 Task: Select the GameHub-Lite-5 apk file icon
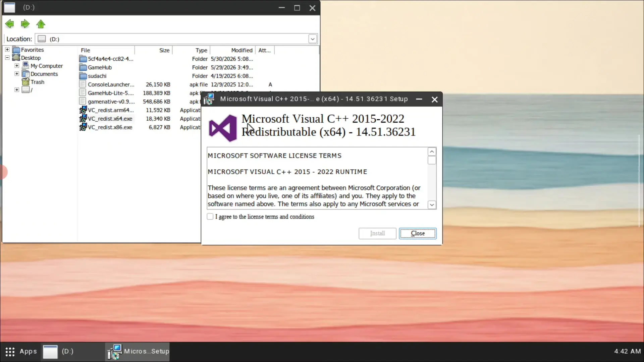click(x=83, y=93)
